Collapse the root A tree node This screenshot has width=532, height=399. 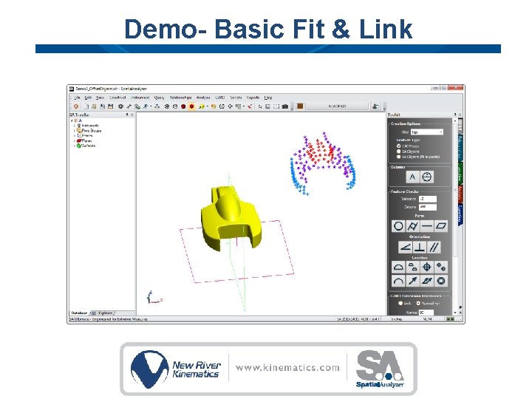coord(72,120)
